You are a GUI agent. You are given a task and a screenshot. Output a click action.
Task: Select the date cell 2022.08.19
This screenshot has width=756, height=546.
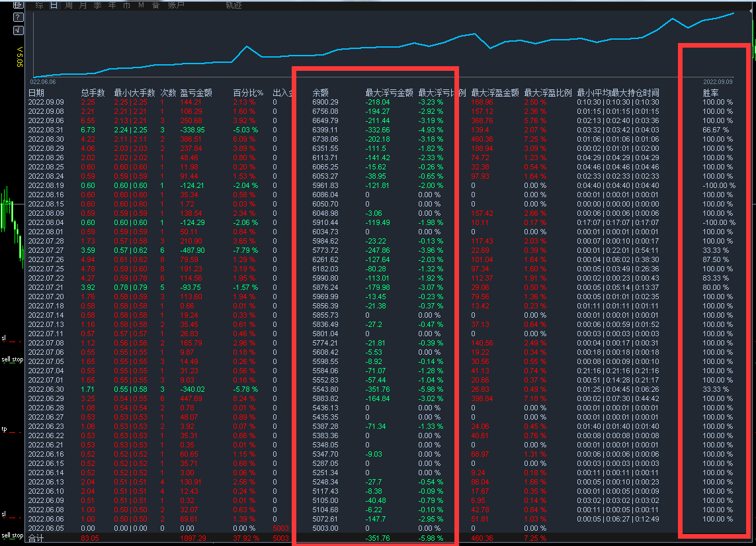(x=46, y=186)
